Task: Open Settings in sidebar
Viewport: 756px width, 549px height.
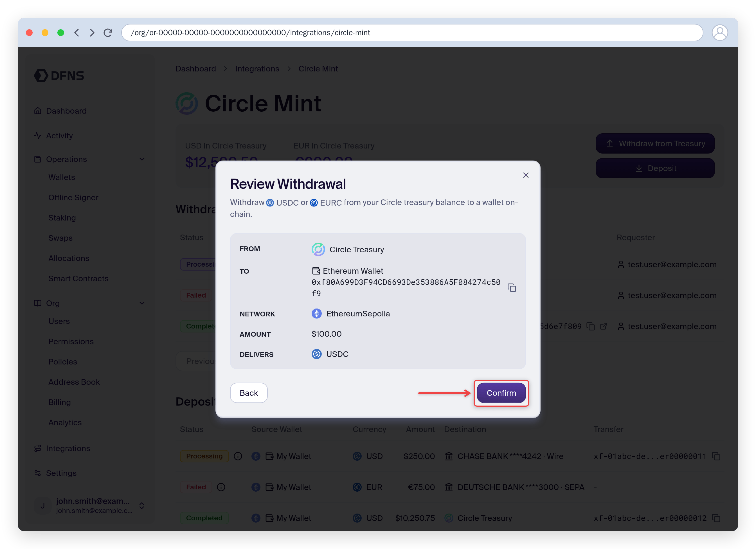Action: coord(55,473)
